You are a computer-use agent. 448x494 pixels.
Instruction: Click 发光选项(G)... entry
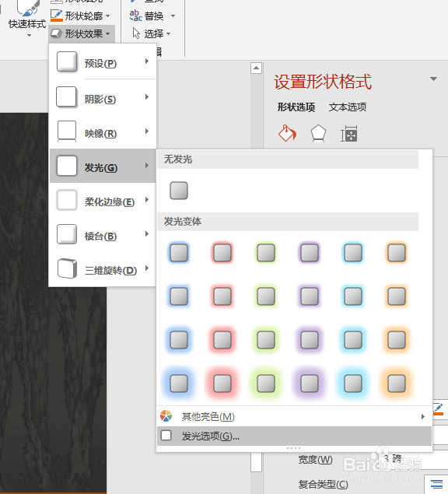294,436
